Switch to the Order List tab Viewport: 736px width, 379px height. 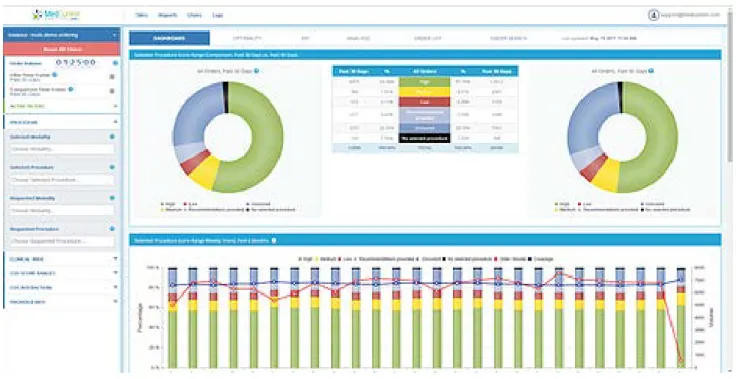click(x=428, y=38)
